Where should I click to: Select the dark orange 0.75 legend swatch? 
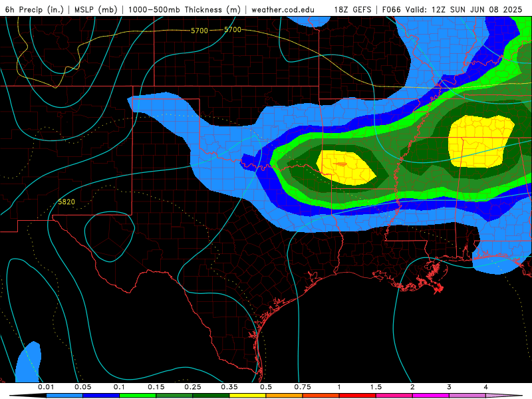321,396
